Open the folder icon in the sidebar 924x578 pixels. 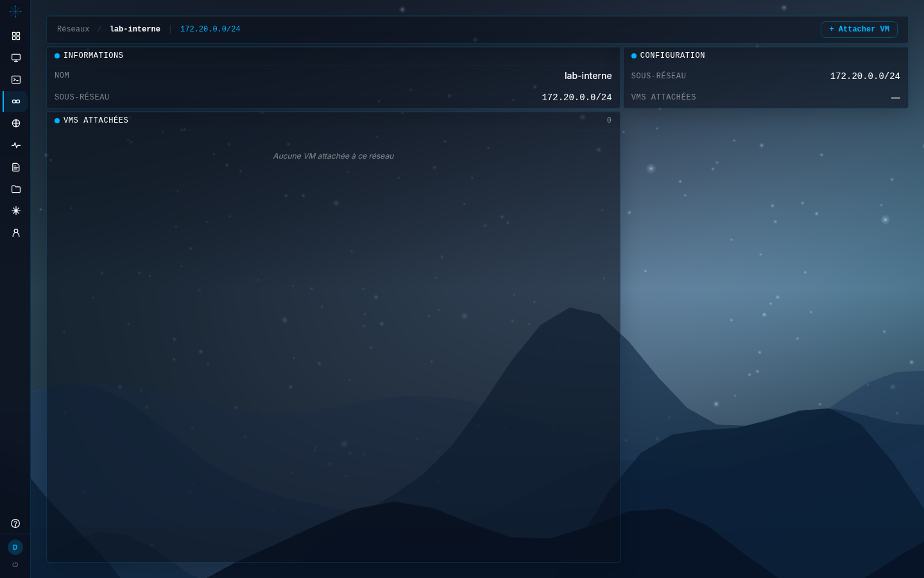click(x=16, y=189)
